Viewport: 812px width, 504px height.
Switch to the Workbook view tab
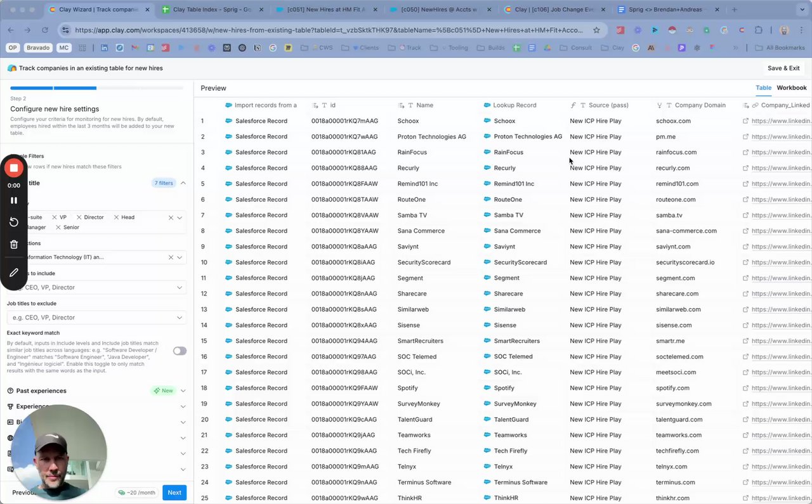[792, 88]
